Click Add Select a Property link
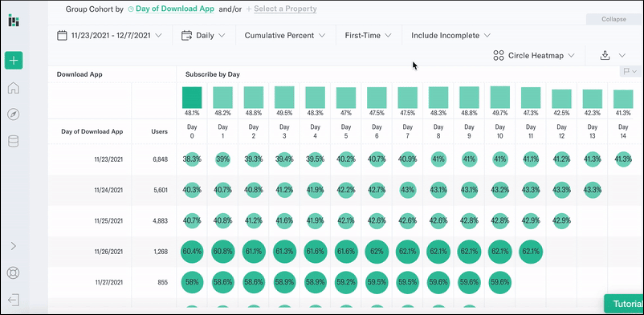The width and height of the screenshot is (644, 315). pyautogui.click(x=284, y=8)
